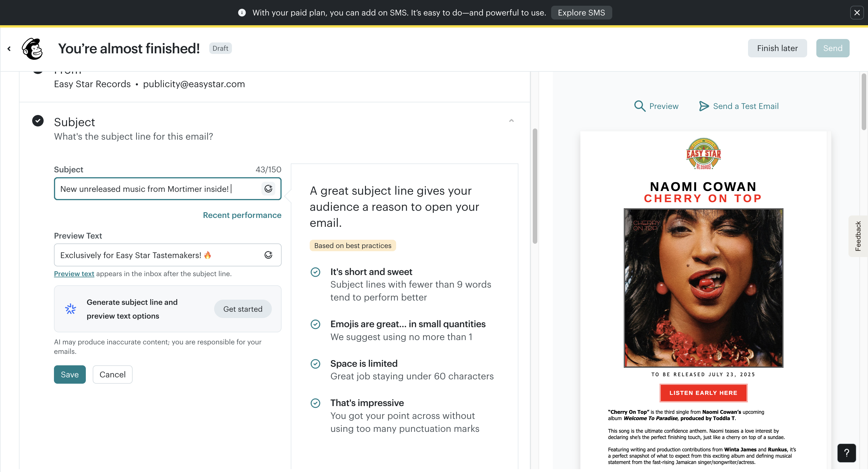The width and height of the screenshot is (868, 472).
Task: Click the 'It's short and sweet' check icon
Action: pos(315,272)
